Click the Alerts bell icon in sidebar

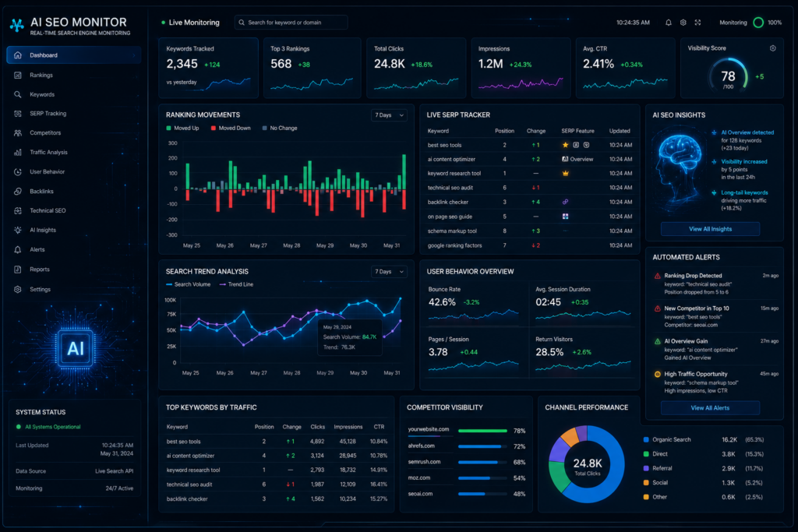(x=18, y=250)
